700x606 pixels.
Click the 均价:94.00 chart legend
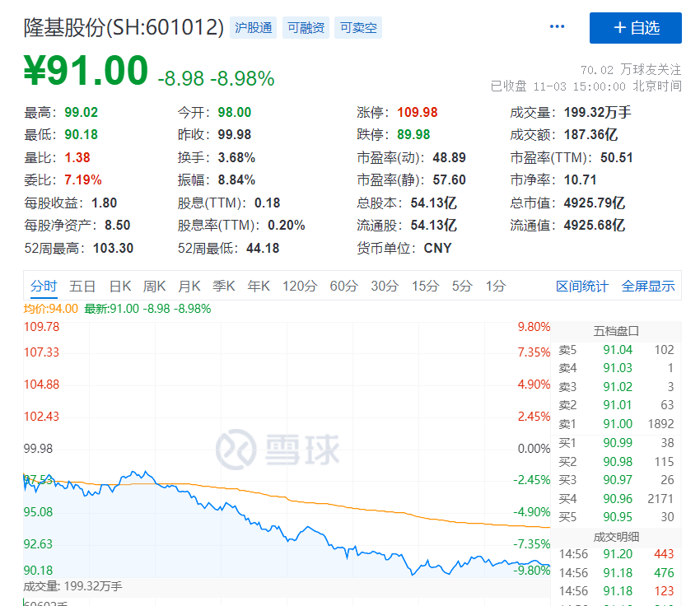click(50, 309)
